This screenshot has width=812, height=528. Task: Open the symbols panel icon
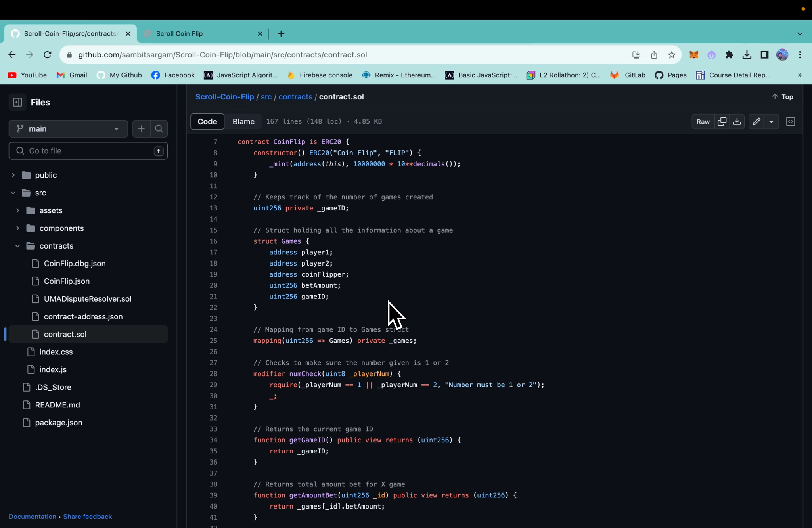click(x=791, y=122)
